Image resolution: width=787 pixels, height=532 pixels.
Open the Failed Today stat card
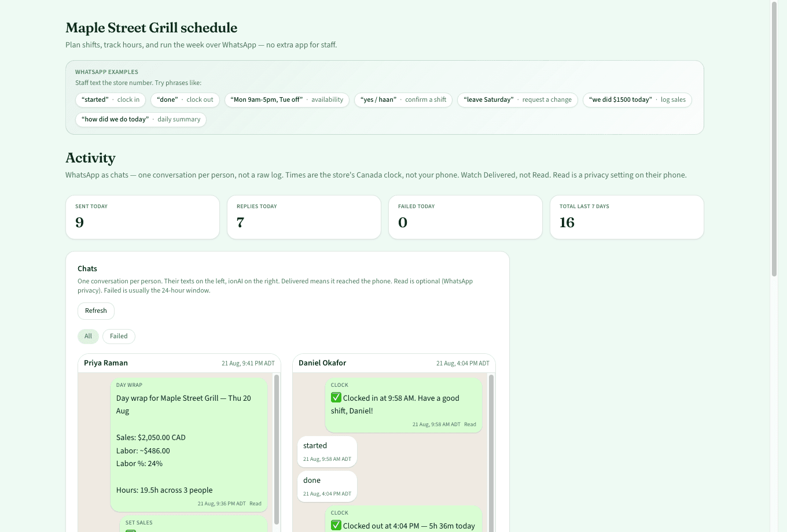(x=465, y=217)
